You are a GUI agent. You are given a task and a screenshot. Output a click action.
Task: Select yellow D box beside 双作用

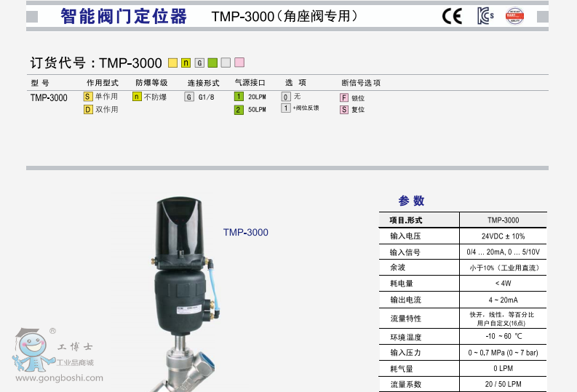(x=88, y=110)
